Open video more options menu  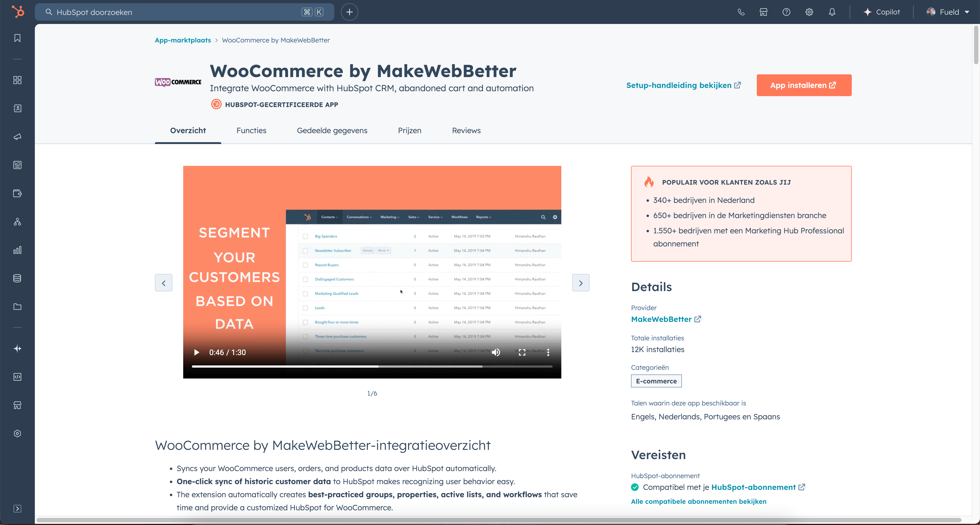click(548, 352)
